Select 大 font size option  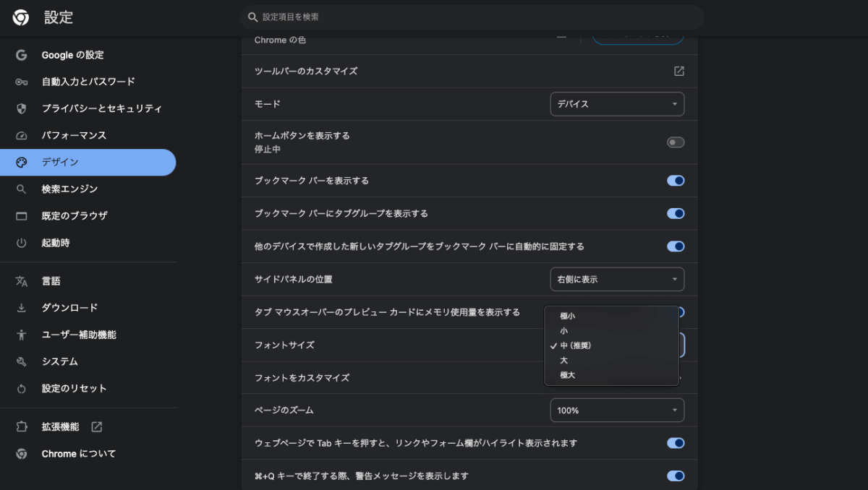(612, 360)
